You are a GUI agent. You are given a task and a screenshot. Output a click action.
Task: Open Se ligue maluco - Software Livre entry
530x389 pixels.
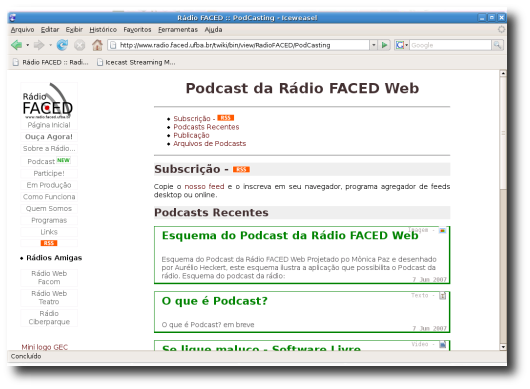pos(261,347)
